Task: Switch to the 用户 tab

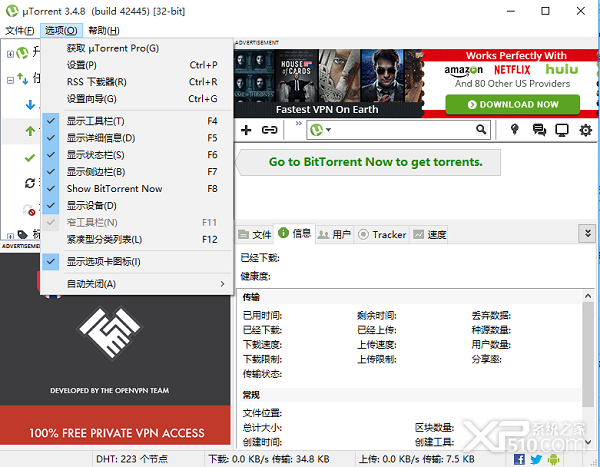Action: pos(334,234)
